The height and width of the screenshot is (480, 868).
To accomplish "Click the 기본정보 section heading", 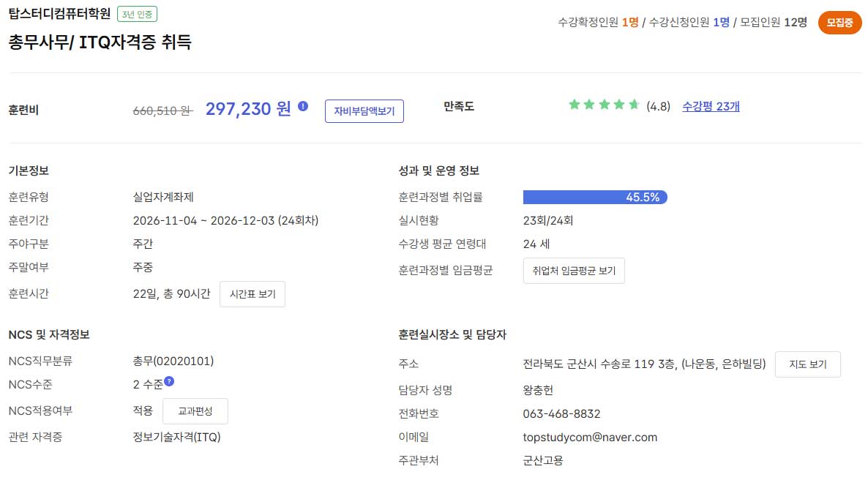I will [x=29, y=170].
